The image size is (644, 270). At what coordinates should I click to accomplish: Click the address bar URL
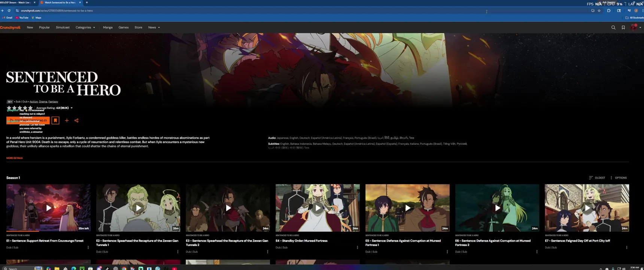point(57,10)
